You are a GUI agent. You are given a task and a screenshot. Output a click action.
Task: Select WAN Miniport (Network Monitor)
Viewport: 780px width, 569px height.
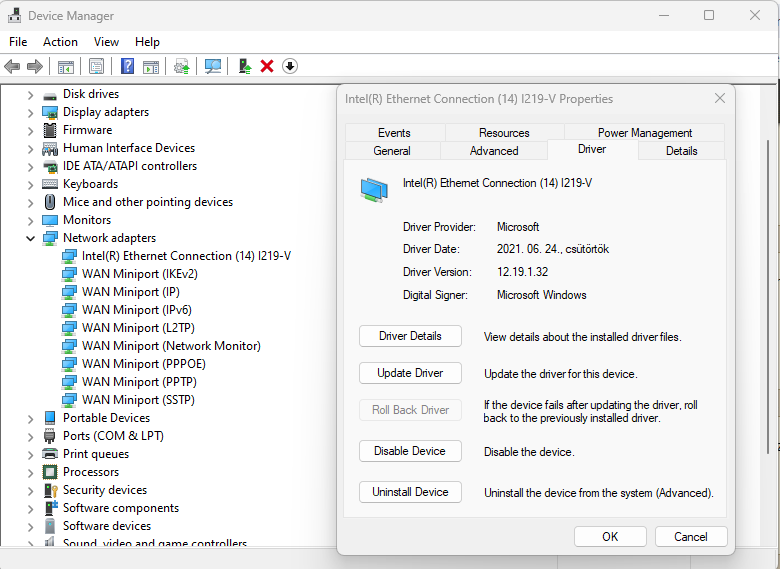pyautogui.click(x=161, y=346)
